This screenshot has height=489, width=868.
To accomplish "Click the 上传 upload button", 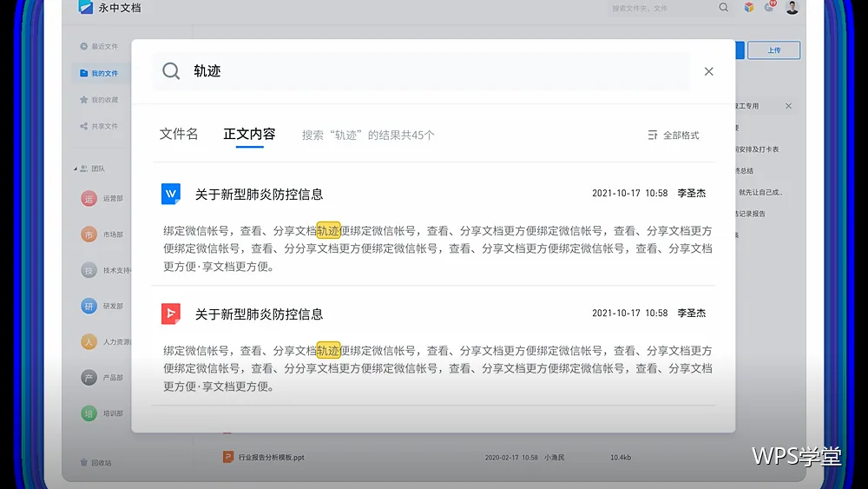I will coord(774,50).
